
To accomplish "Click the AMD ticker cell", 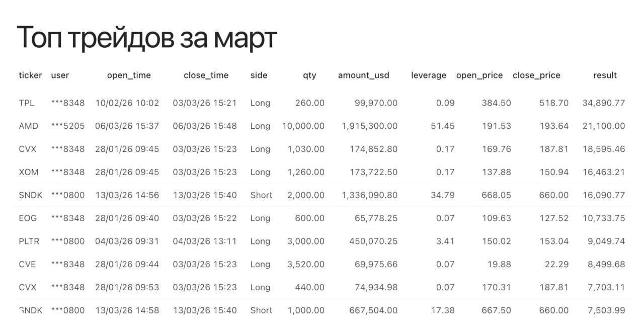I will (x=28, y=126).
